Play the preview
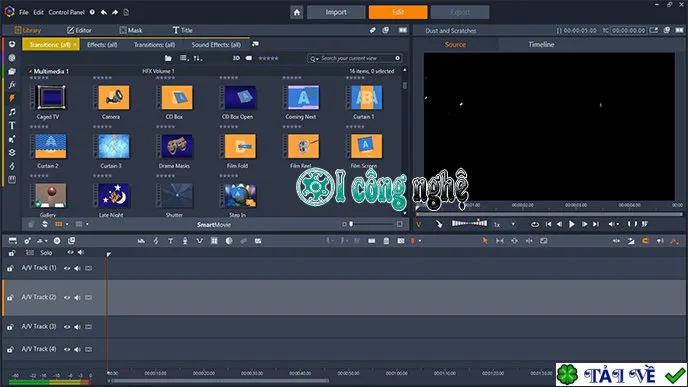The width and height of the screenshot is (688, 387). (x=571, y=224)
